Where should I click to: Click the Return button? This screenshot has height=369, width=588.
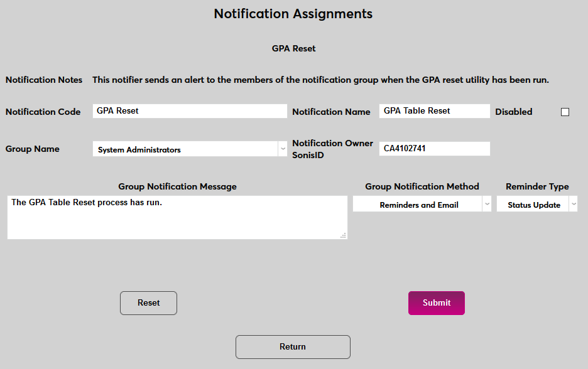(293, 346)
